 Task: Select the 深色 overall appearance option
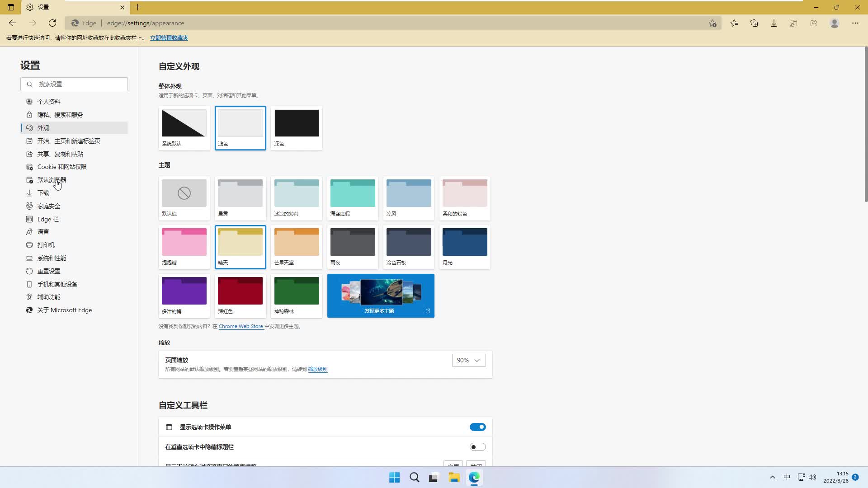tap(296, 128)
